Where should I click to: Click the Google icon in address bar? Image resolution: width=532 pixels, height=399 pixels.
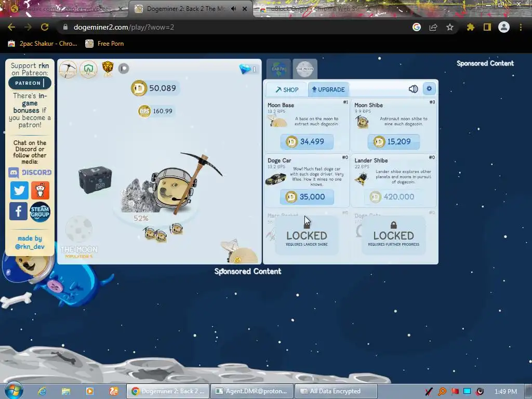click(417, 27)
